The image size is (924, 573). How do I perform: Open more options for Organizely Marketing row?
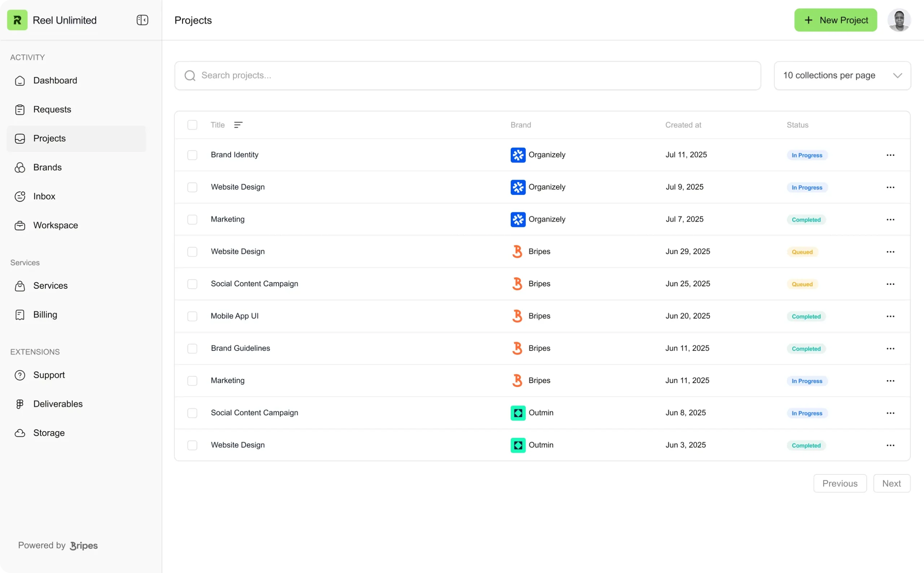[x=890, y=220]
